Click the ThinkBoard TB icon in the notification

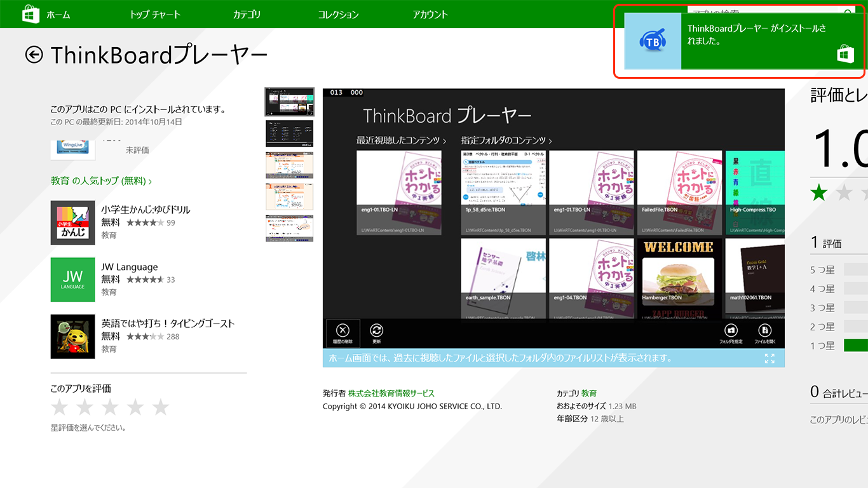[653, 41]
